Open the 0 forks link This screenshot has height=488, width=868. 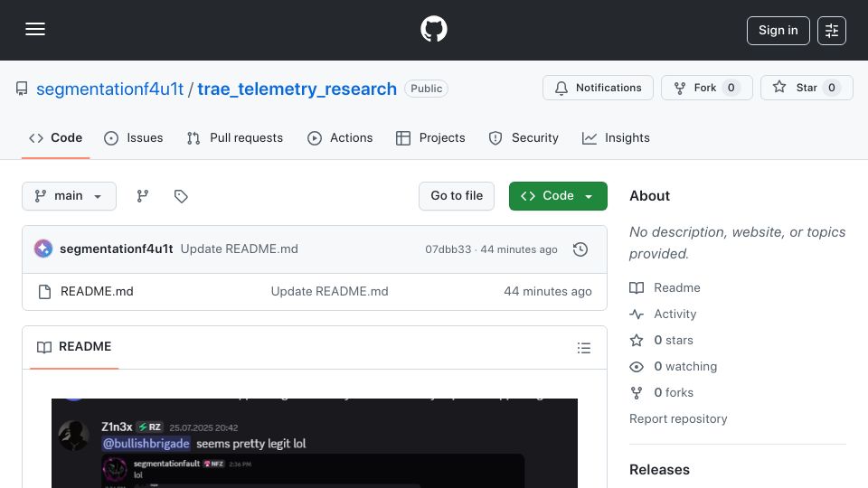(662, 393)
